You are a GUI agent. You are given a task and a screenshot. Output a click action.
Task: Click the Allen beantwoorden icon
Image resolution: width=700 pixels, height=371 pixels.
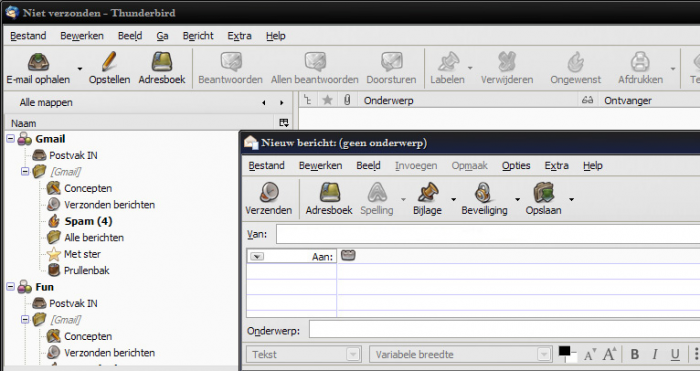pyautogui.click(x=315, y=62)
